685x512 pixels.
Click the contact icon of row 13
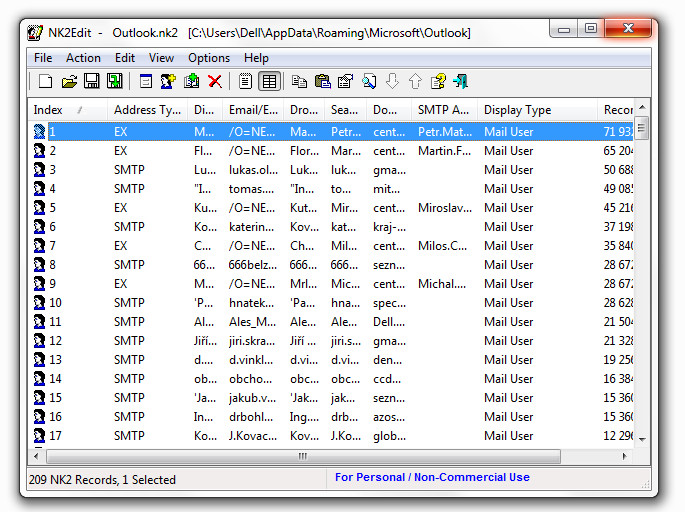click(x=39, y=360)
